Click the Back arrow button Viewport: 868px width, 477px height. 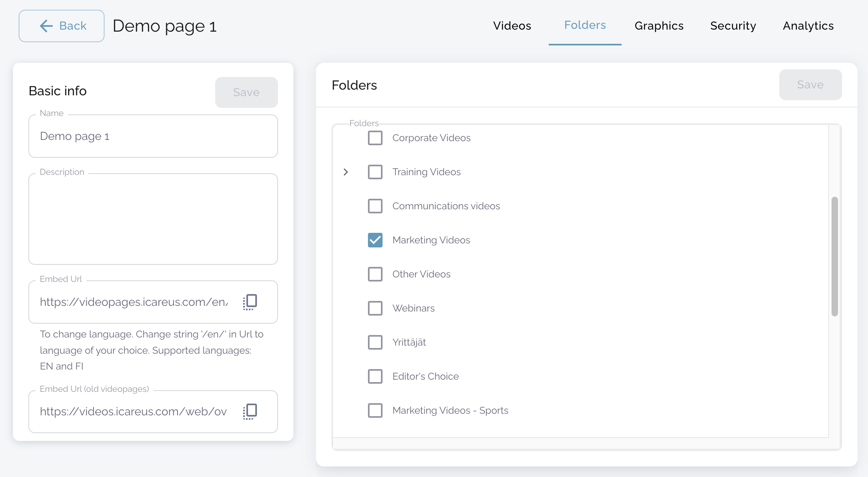(62, 26)
